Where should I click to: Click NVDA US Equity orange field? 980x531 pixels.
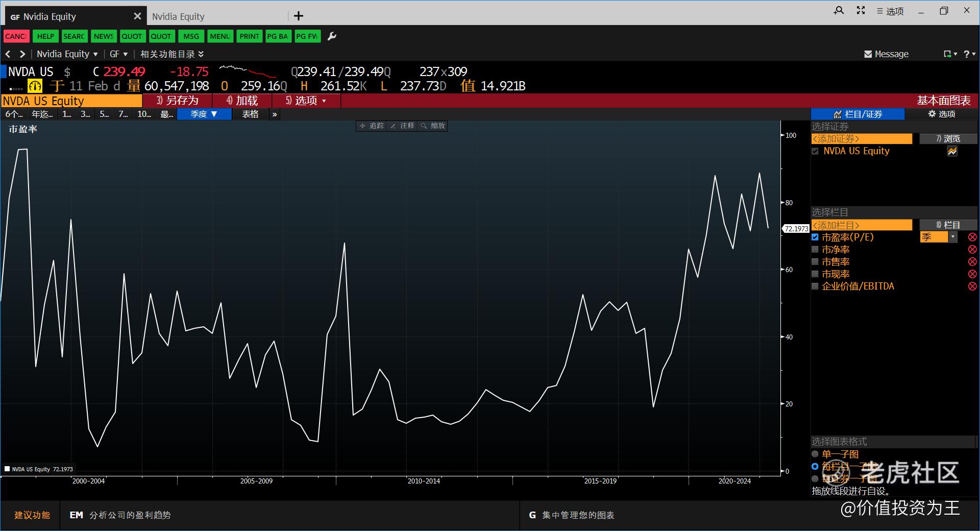(71, 101)
